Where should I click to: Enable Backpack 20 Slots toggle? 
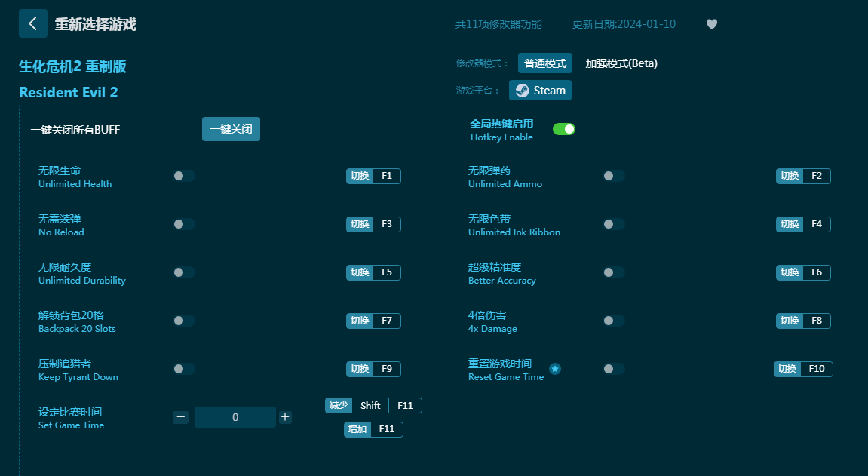184,321
